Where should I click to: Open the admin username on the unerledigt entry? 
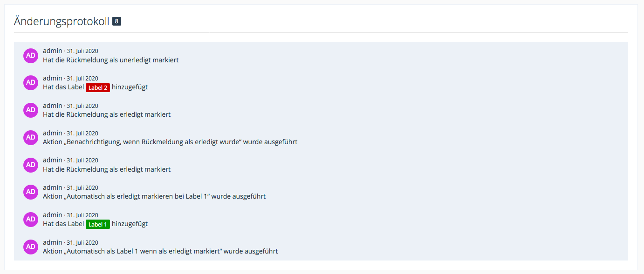52,51
